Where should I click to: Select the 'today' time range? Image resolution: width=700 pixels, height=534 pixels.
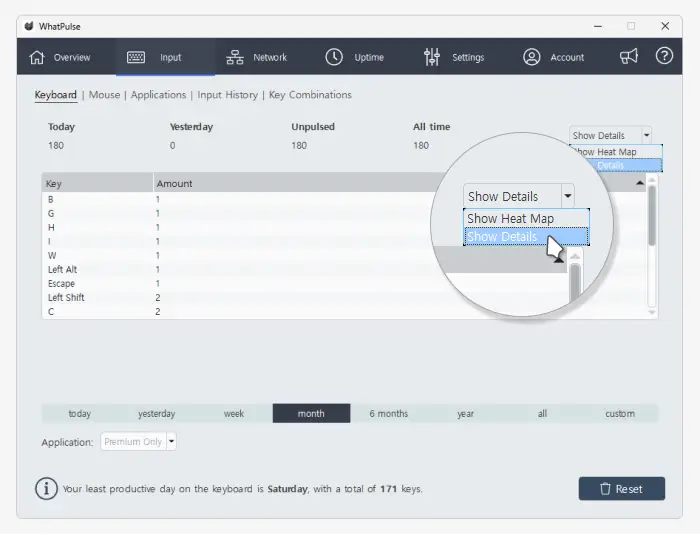click(80, 413)
